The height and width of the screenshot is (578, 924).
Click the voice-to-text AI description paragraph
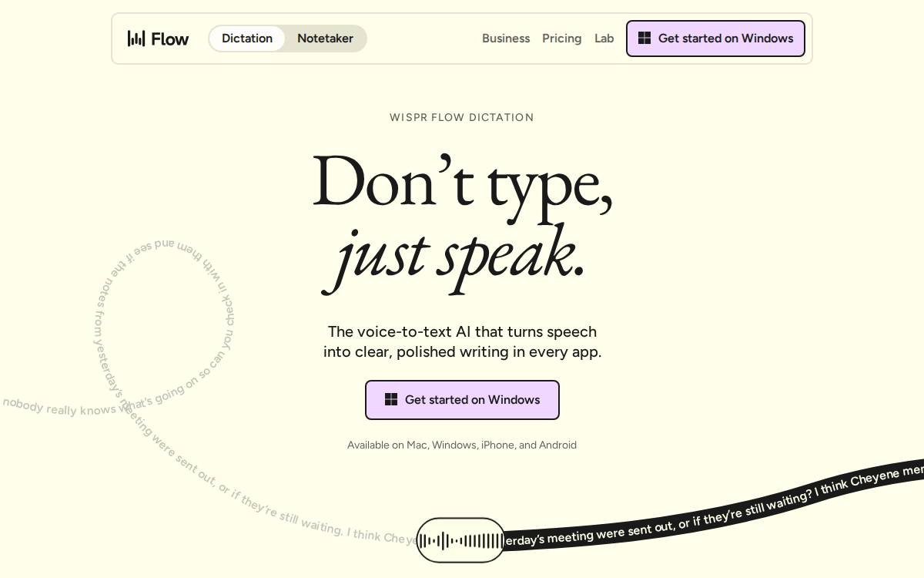[x=462, y=341]
